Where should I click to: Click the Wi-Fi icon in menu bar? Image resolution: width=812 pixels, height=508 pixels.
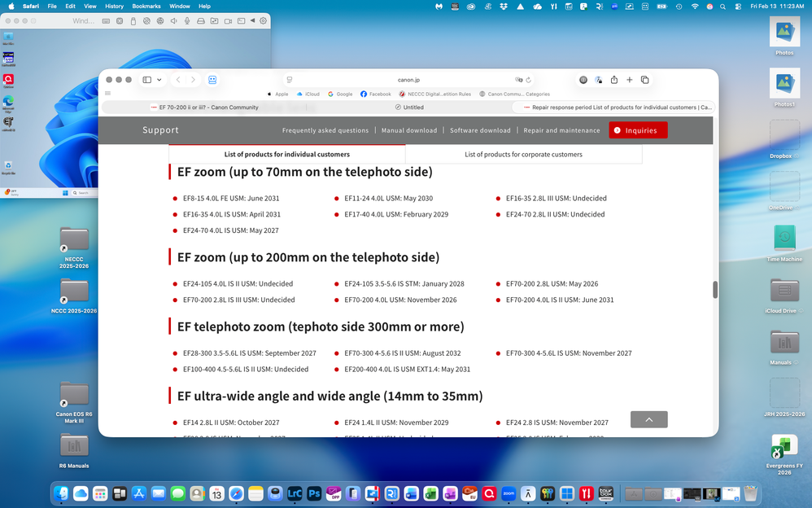pyautogui.click(x=695, y=7)
